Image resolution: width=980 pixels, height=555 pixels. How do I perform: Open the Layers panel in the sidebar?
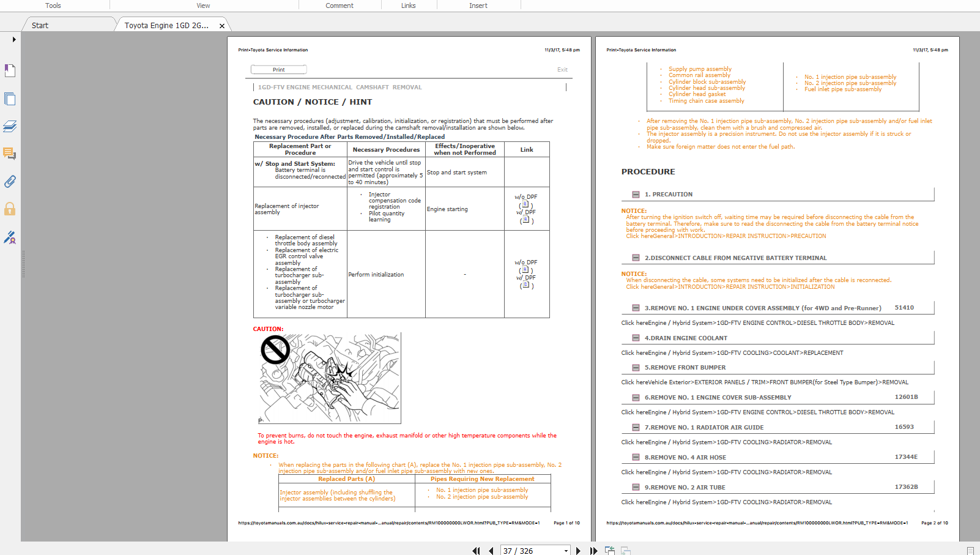coord(10,126)
